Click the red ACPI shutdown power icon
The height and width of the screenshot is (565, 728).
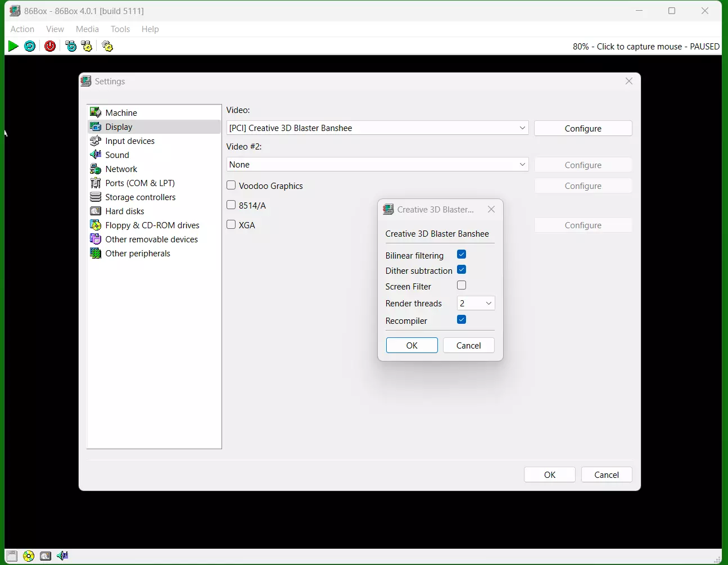click(x=50, y=46)
